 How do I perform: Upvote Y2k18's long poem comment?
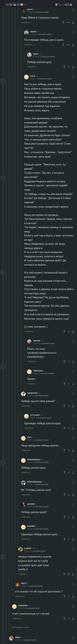point(64,332)
